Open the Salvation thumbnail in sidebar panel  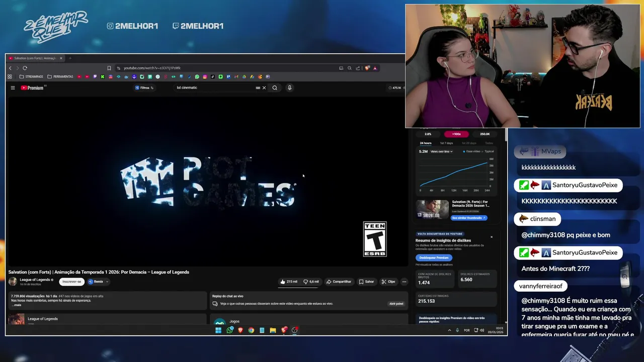(432, 210)
